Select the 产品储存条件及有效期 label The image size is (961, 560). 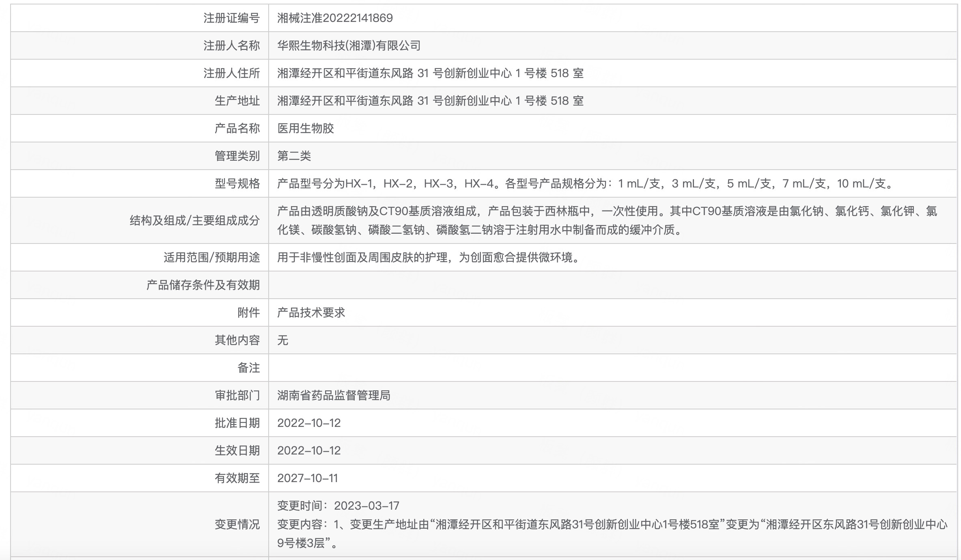tap(203, 285)
